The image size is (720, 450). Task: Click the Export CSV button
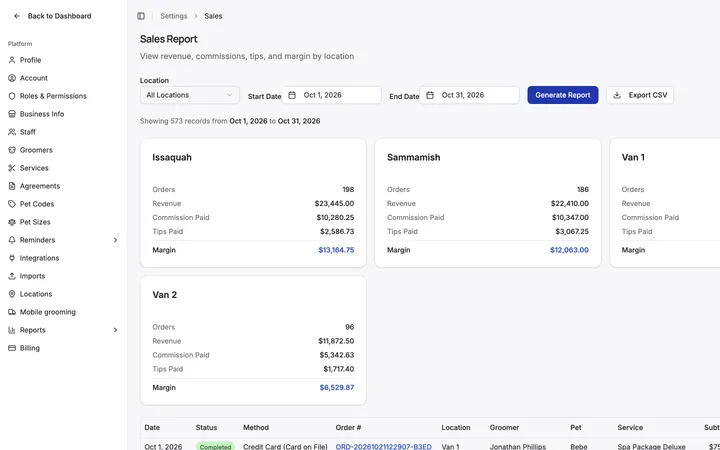tap(640, 95)
